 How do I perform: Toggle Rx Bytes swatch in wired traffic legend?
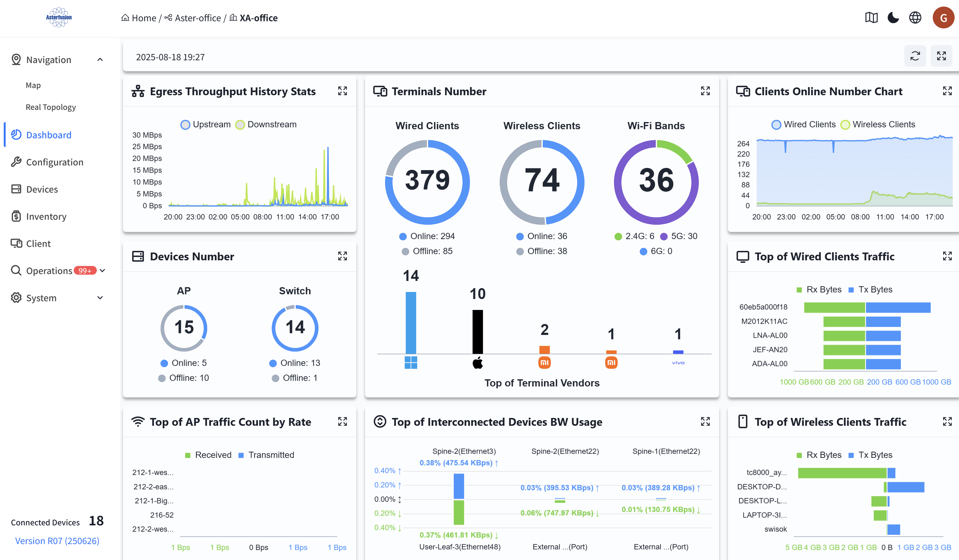click(x=818, y=289)
